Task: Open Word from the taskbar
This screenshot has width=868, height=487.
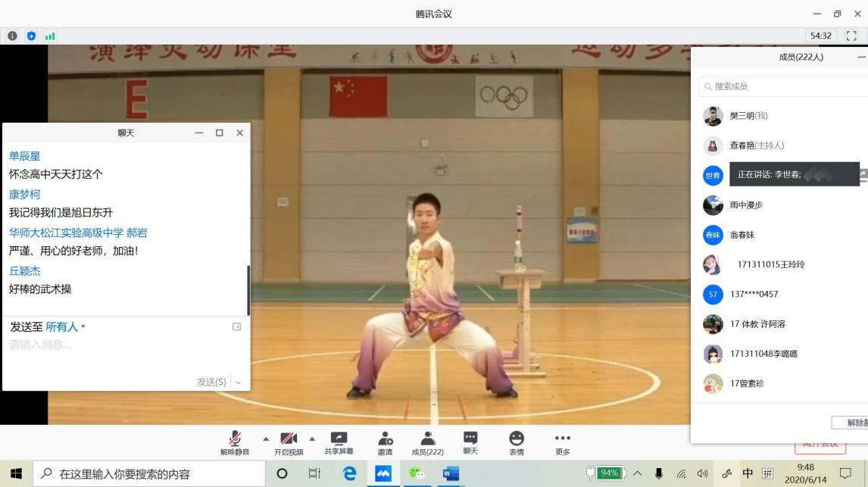Action: coord(451,473)
